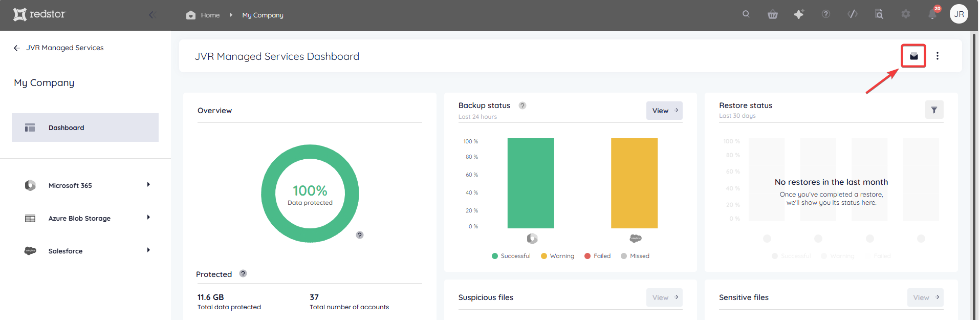Expand the Microsoft 365 menu arrow
This screenshot has height=320, width=980.
[x=148, y=185]
